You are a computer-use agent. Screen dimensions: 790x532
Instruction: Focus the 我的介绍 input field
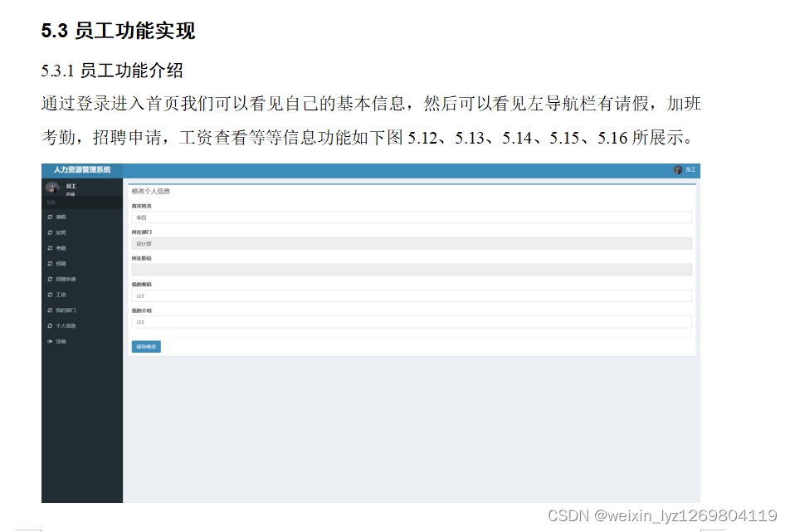coord(412,322)
